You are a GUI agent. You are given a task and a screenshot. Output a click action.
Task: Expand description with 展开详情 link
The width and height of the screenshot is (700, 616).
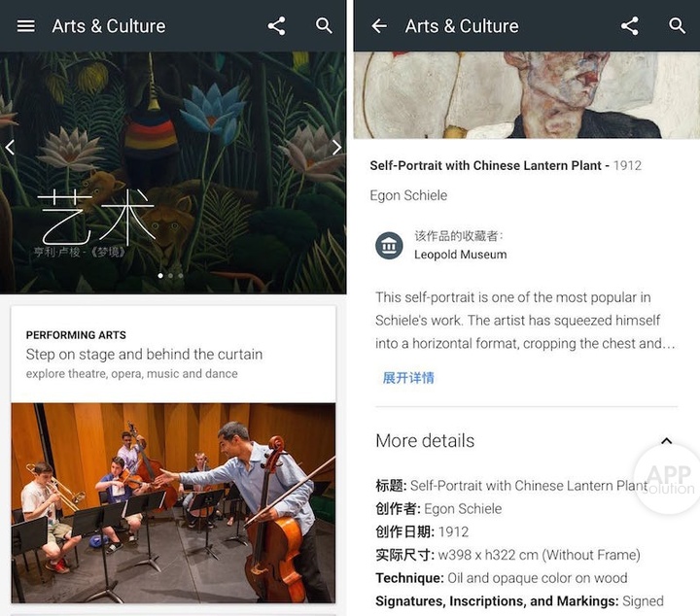click(408, 378)
